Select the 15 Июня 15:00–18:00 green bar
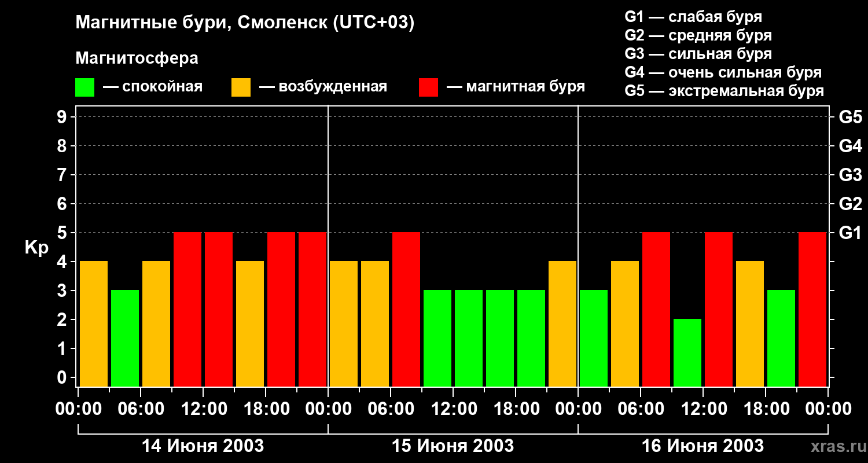This screenshot has height=463, width=868. point(500,338)
